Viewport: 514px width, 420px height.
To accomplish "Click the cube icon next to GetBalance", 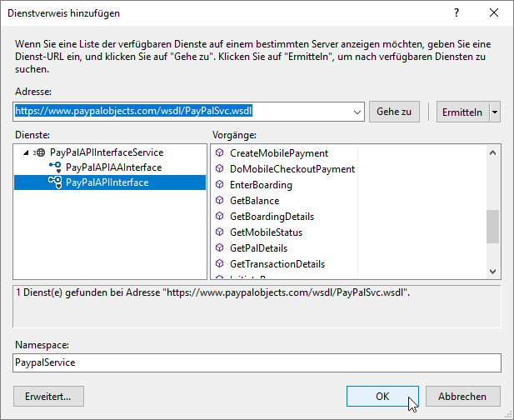I will pyautogui.click(x=220, y=201).
